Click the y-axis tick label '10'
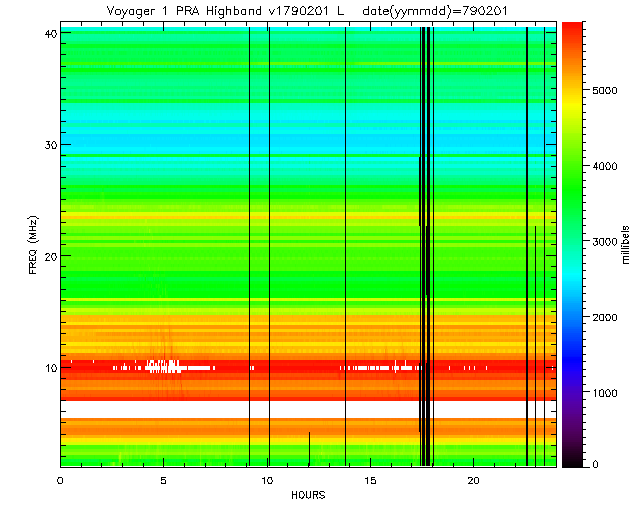The width and height of the screenshot is (640, 512). pyautogui.click(x=50, y=368)
